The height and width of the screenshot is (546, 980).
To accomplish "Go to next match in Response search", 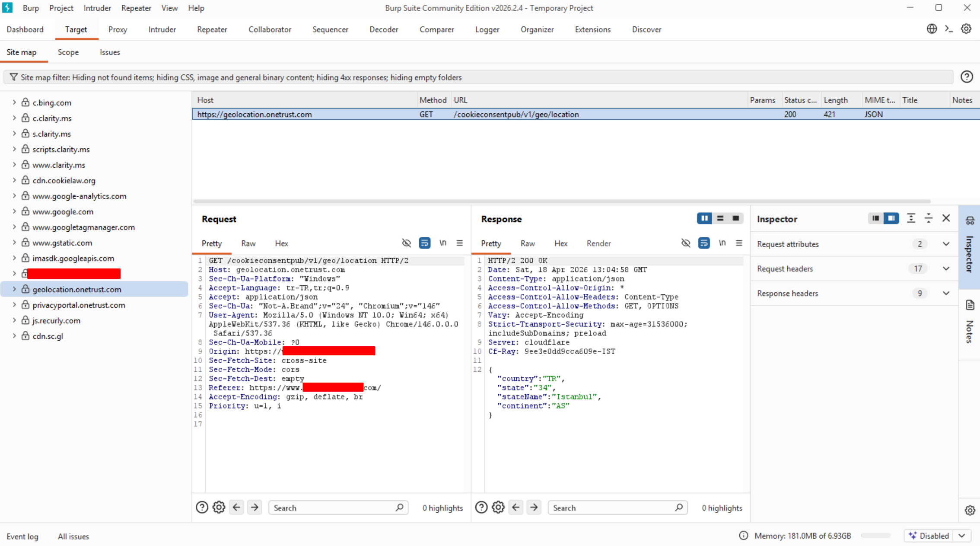I will [x=534, y=507].
